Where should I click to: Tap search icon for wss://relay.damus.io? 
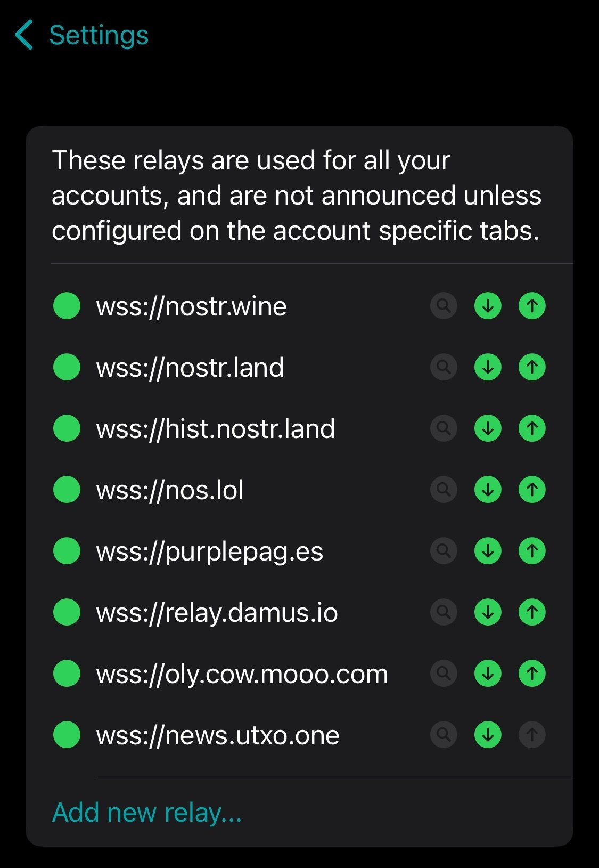pos(444,612)
